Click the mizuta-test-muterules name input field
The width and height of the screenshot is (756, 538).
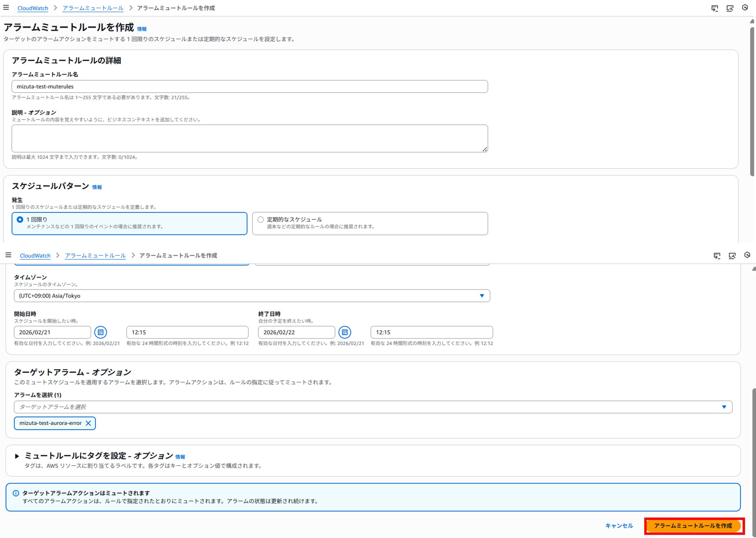coord(249,86)
